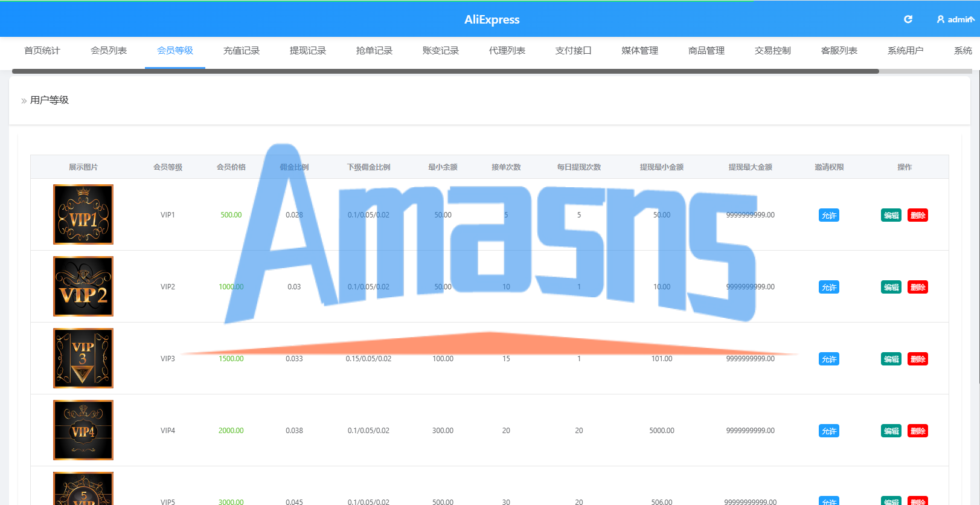The width and height of the screenshot is (980, 505).
Task: Edit the VIP1 level with 编辑
Action: (891, 215)
